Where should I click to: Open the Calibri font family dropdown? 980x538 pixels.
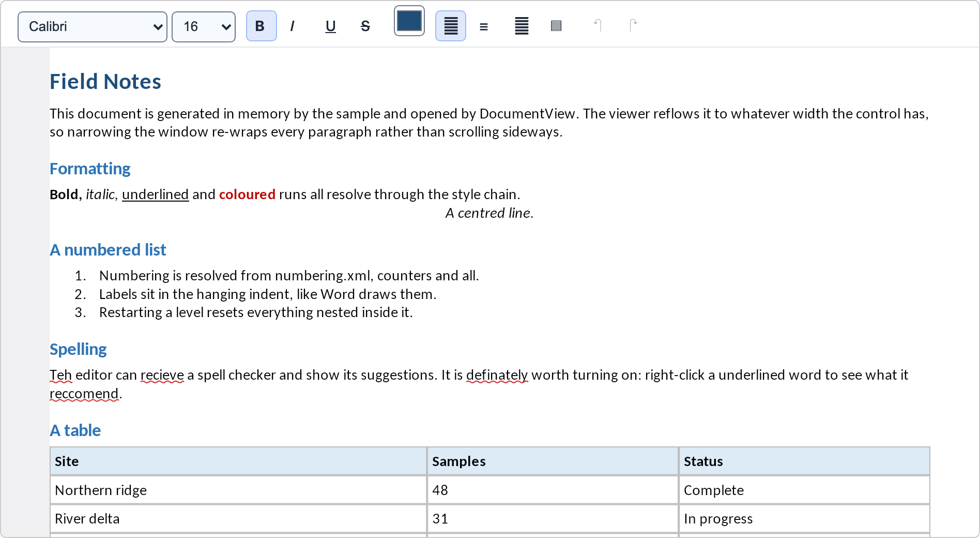(x=93, y=27)
